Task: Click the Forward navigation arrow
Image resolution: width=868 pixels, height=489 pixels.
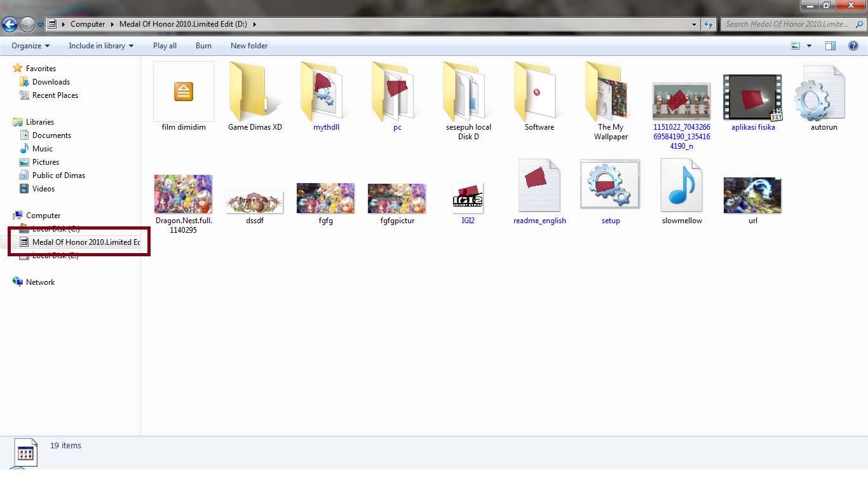Action: 27,25
